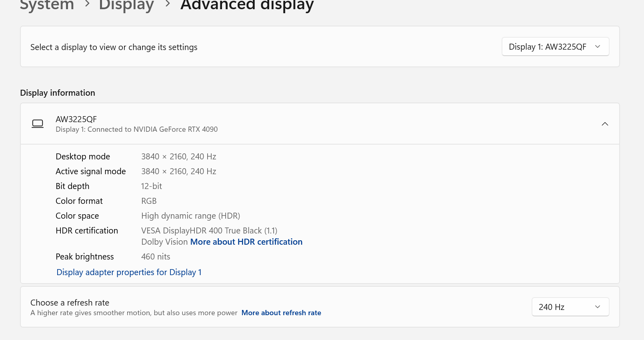This screenshot has width=644, height=340.
Task: Click Active signal mode value 3840 × 2160, 240 Hz
Action: [x=179, y=171]
